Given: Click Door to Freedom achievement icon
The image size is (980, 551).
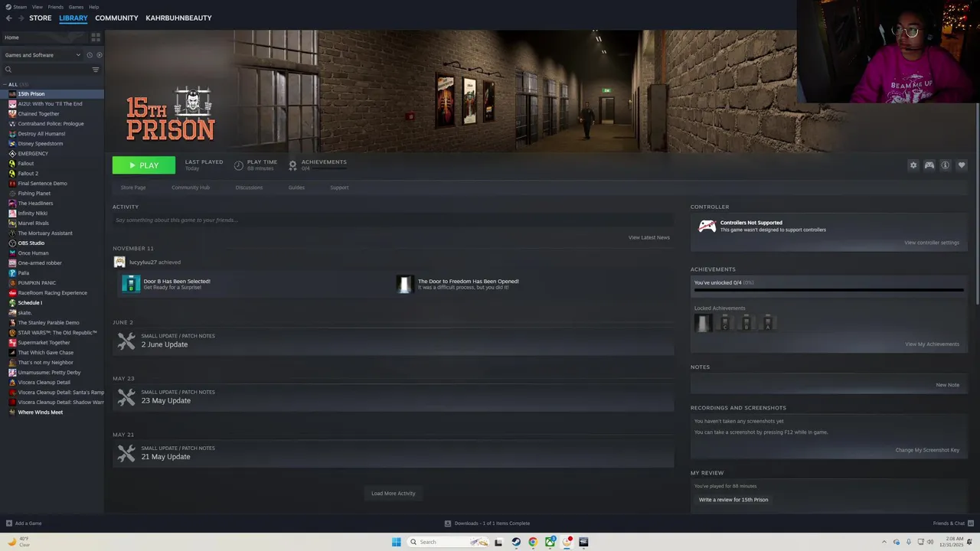Looking at the screenshot, I should coord(405,284).
